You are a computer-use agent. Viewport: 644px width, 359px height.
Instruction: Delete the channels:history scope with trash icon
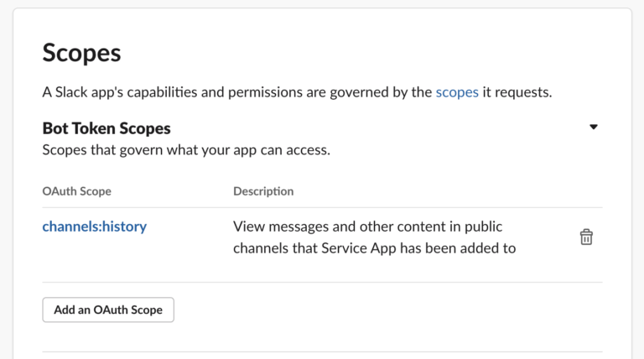click(586, 237)
